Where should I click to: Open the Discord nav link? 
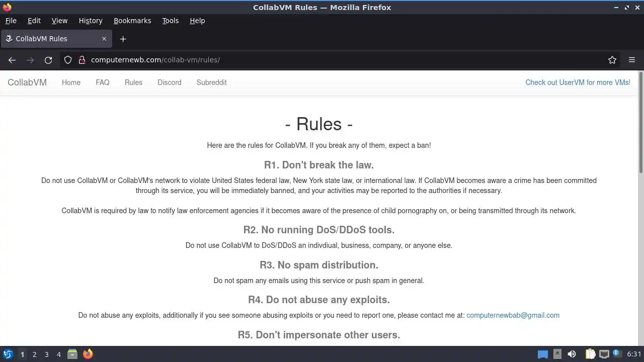pyautogui.click(x=170, y=82)
